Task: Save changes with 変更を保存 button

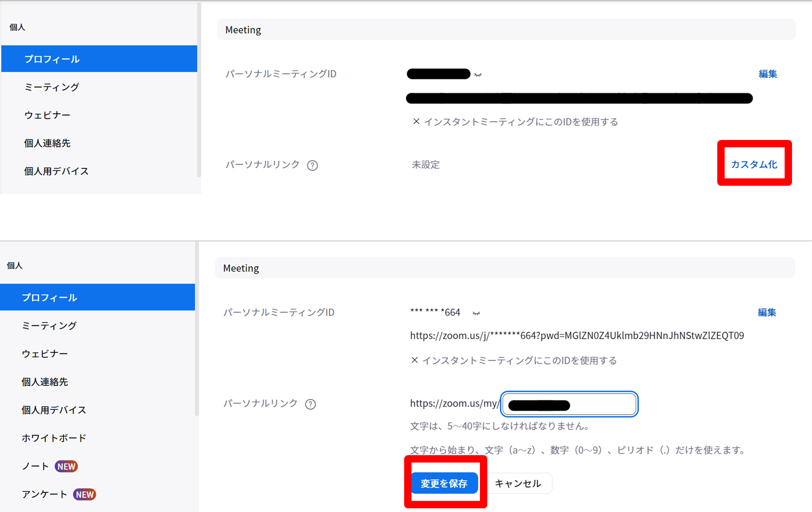Action: tap(444, 483)
